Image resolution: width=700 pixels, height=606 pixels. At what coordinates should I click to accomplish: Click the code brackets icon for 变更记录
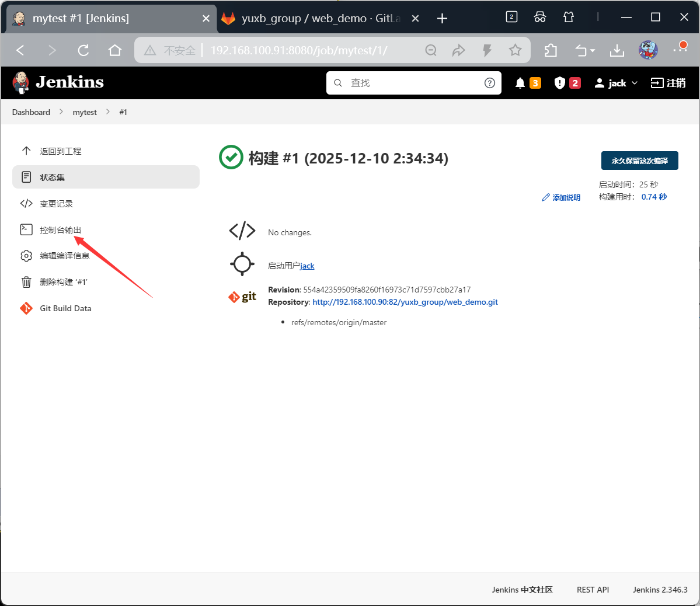26,203
